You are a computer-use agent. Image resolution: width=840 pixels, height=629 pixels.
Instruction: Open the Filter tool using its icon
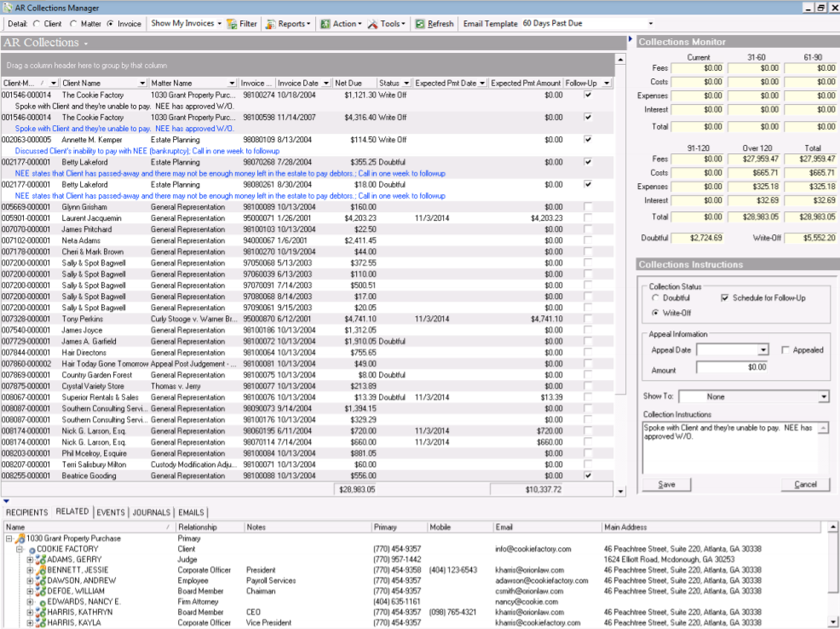pos(230,25)
